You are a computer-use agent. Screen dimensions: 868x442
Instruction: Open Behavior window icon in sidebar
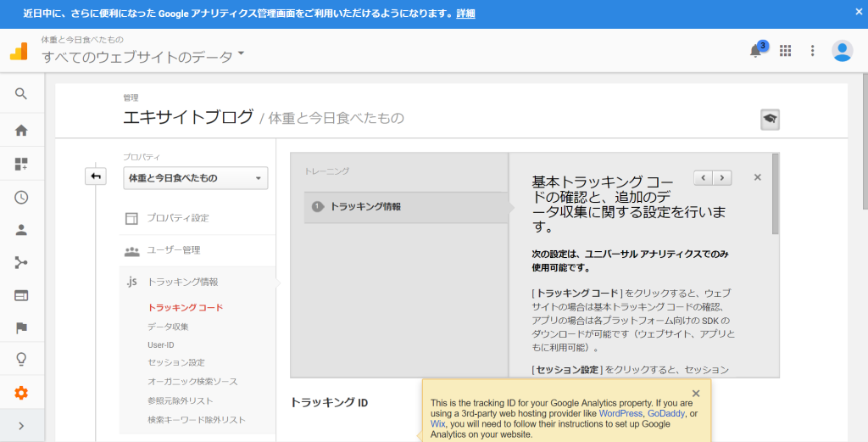coord(21,295)
